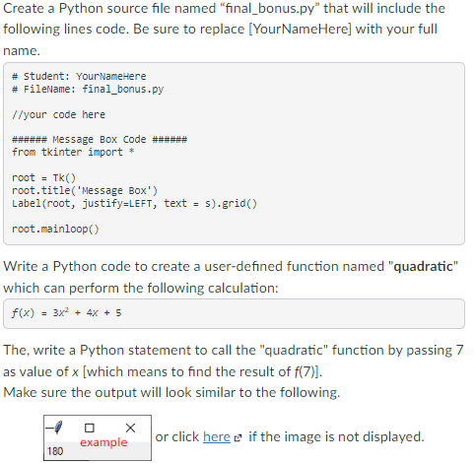Click the "# Student: YourNameHere" code line
This screenshot has height=463, width=476.
click(79, 76)
